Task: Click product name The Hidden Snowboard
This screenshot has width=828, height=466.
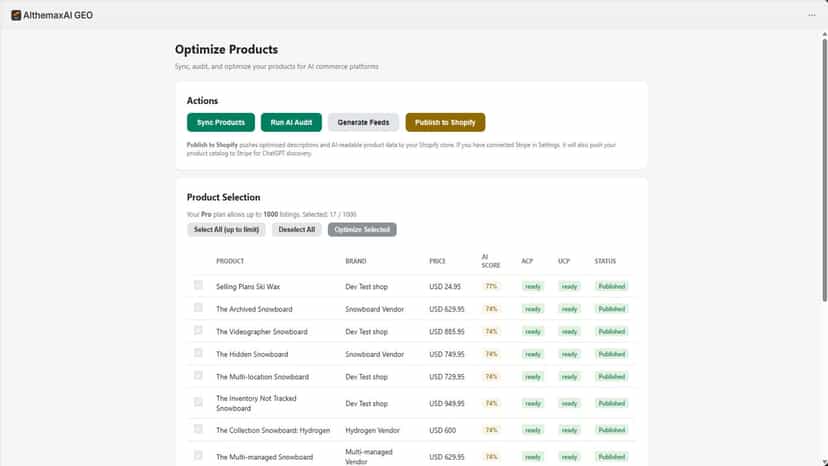Action: (x=252, y=355)
